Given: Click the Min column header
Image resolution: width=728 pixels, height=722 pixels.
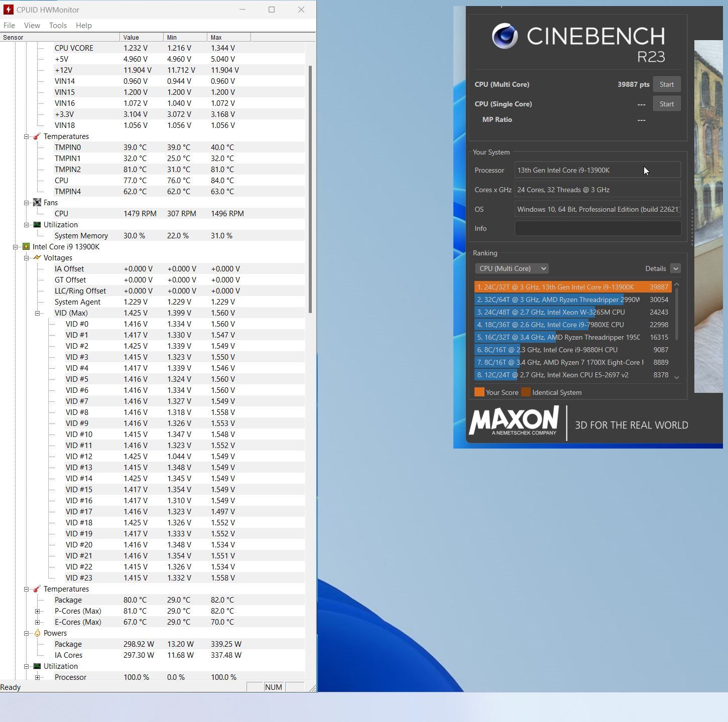Looking at the screenshot, I should click(185, 38).
